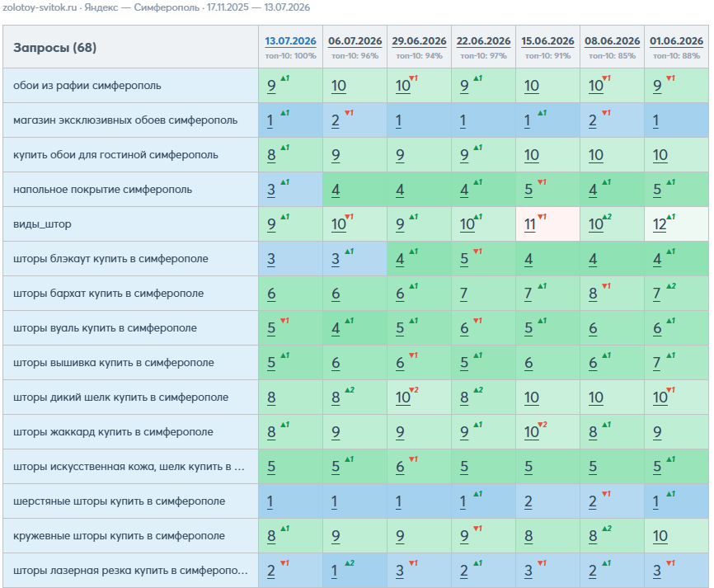
Task: Click the Запросы (68) column header
Action: pos(54,47)
